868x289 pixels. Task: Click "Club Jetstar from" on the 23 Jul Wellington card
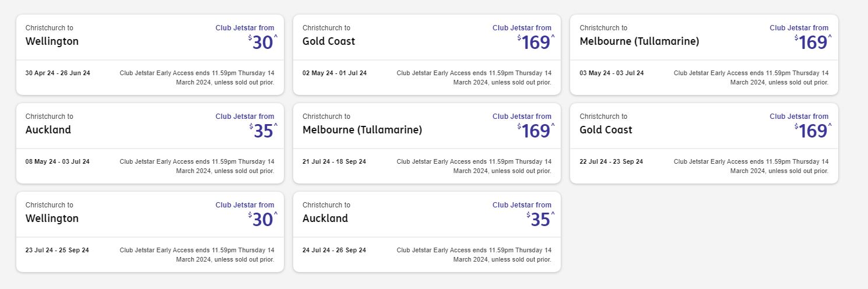[245, 205]
